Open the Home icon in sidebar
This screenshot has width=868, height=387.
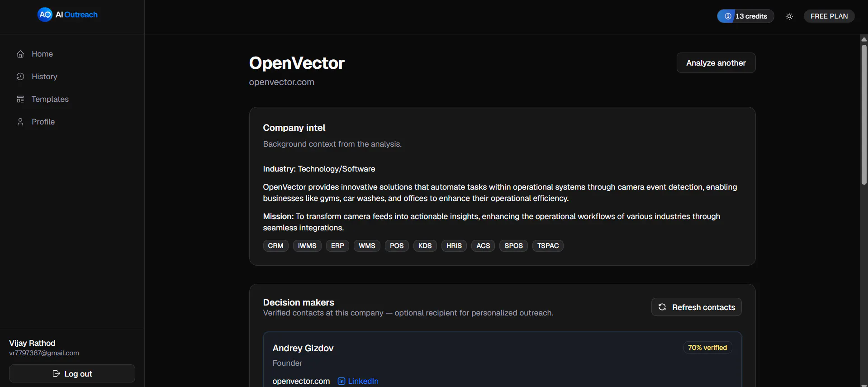coord(20,54)
